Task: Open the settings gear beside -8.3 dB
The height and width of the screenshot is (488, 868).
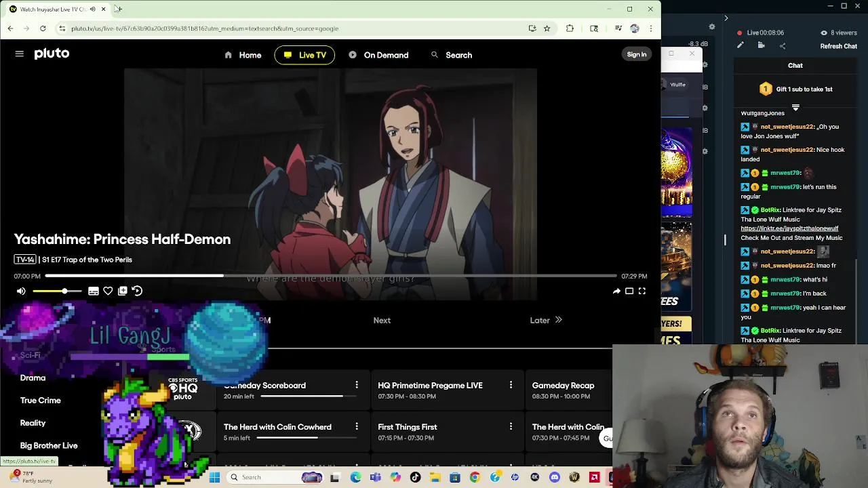Action: (x=711, y=27)
